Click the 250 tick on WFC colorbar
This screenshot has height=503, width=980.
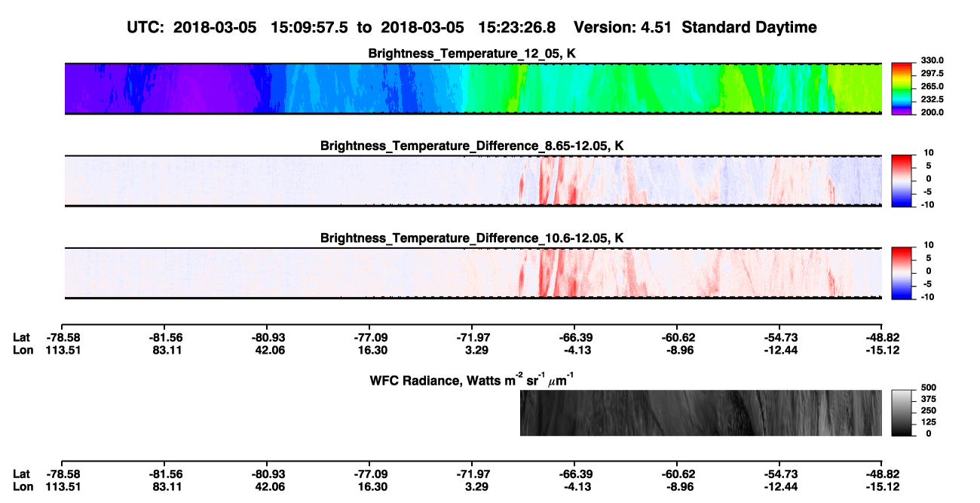pos(929,410)
